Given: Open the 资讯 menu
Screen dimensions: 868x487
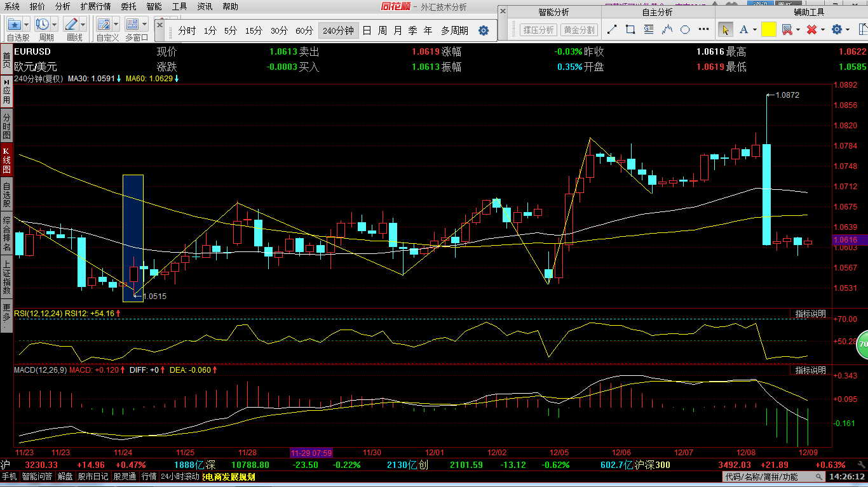Looking at the screenshot, I should (x=205, y=6).
